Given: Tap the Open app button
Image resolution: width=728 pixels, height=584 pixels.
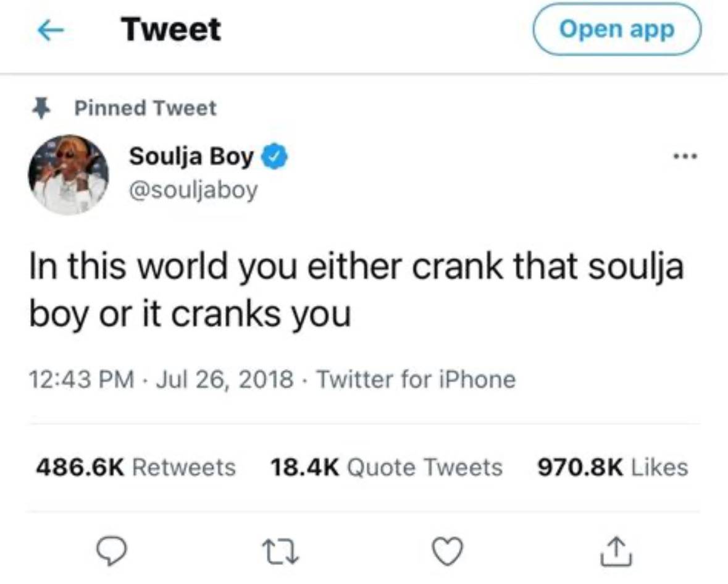Looking at the screenshot, I should [617, 29].
